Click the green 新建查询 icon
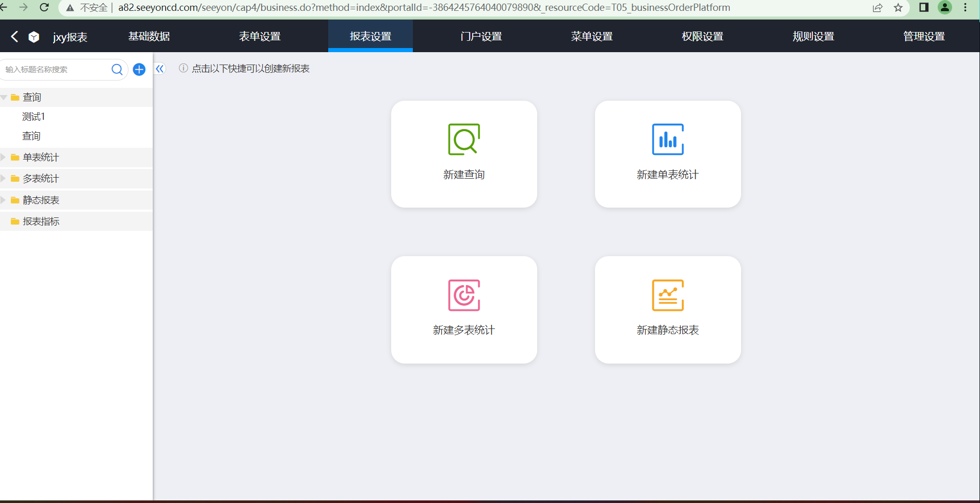The image size is (980, 503). point(463,139)
